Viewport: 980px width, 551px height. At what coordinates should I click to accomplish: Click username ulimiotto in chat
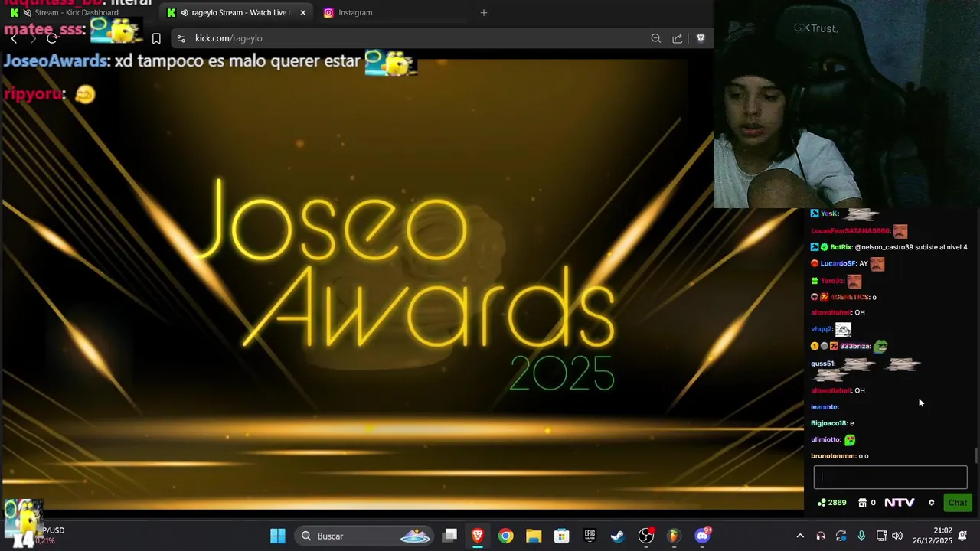826,440
